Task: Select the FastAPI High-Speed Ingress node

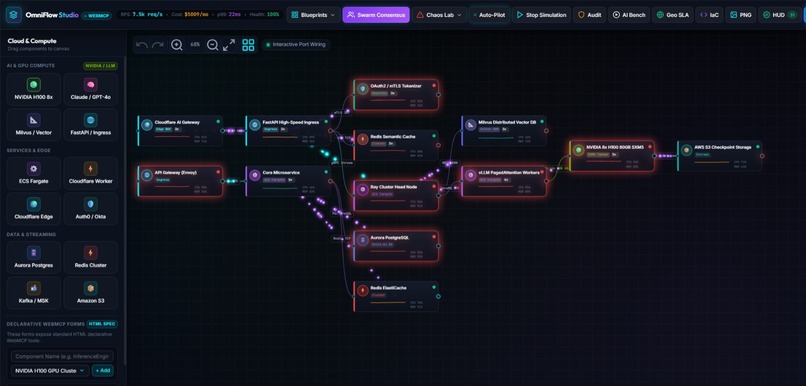Action: point(288,131)
